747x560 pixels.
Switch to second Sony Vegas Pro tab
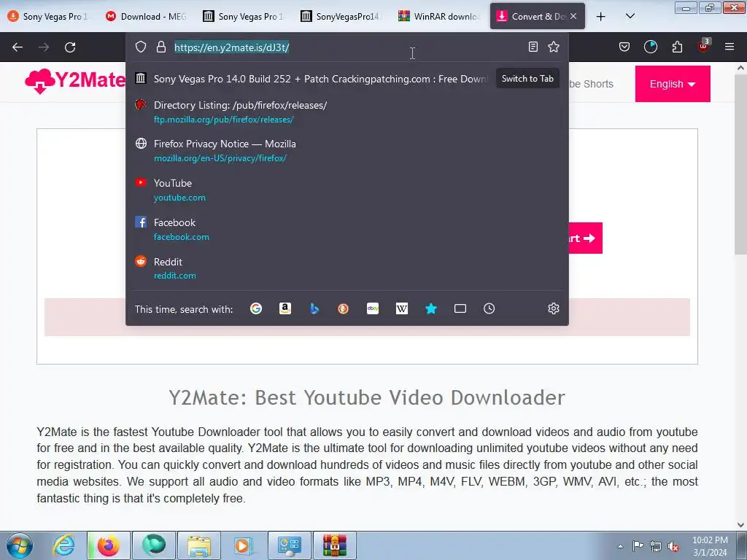(244, 17)
